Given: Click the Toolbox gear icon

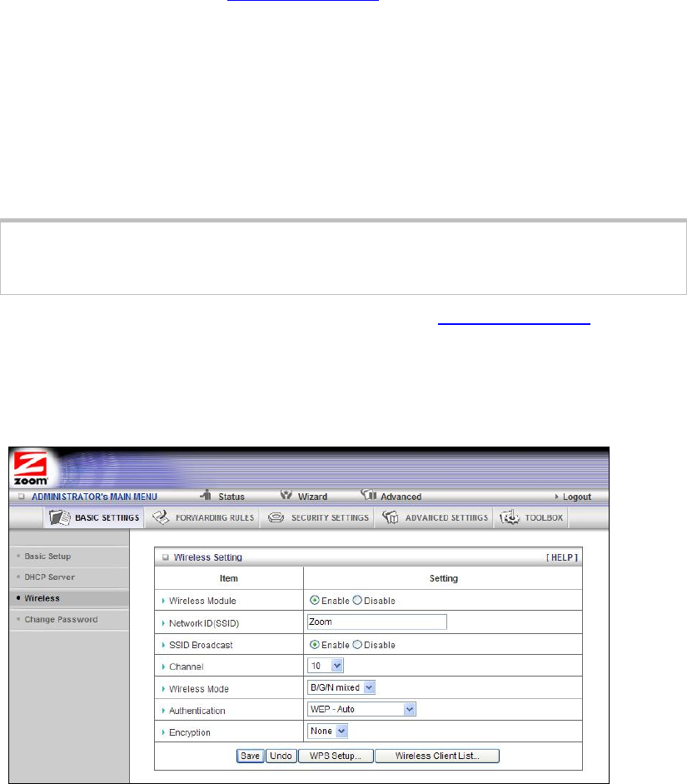Looking at the screenshot, I should (x=510, y=517).
